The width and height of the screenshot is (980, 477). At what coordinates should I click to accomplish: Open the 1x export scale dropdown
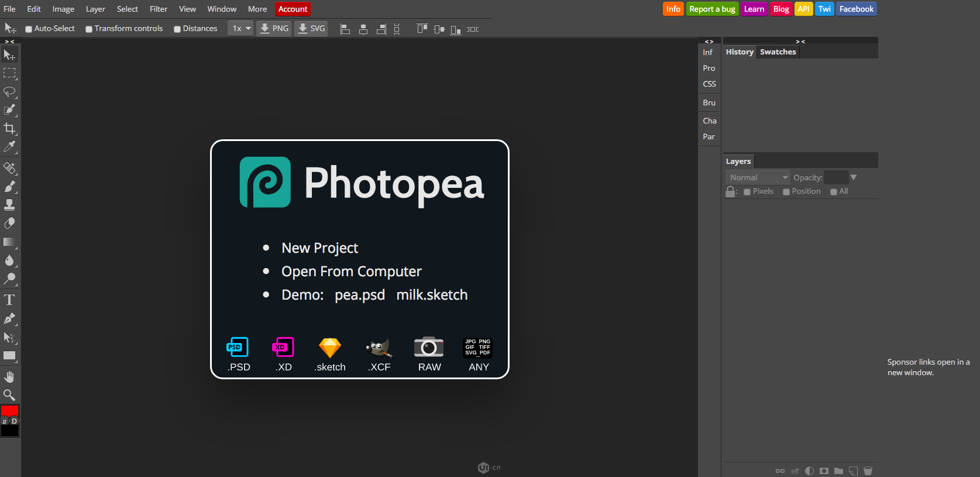pos(240,28)
